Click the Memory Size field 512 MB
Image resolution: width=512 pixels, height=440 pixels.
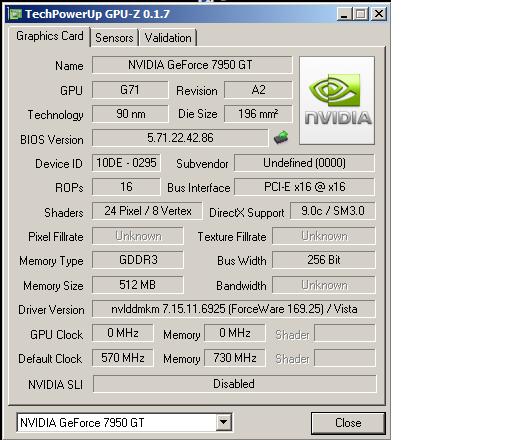138,285
